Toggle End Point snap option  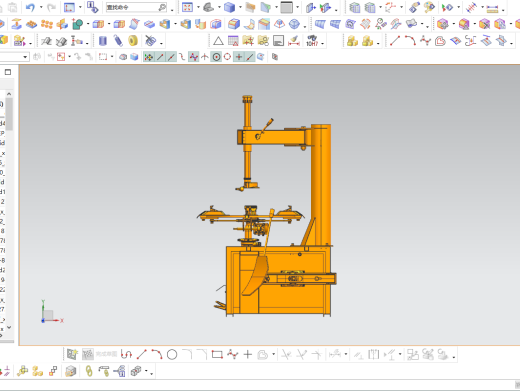[160, 57]
